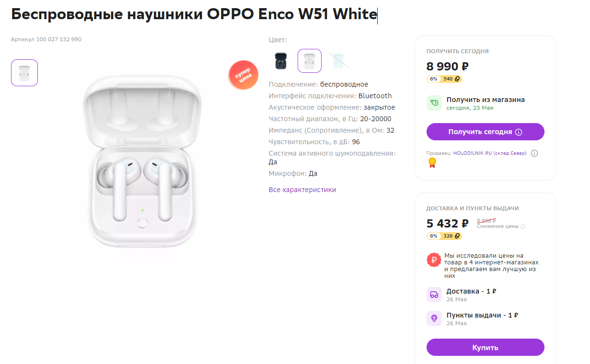Click the 540 bonus points badge
590x364 pixels.
pos(451,79)
